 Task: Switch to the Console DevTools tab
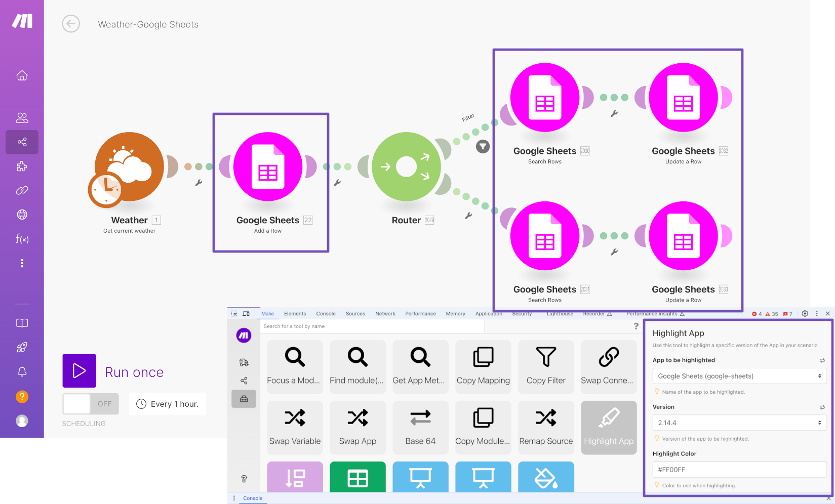point(326,314)
